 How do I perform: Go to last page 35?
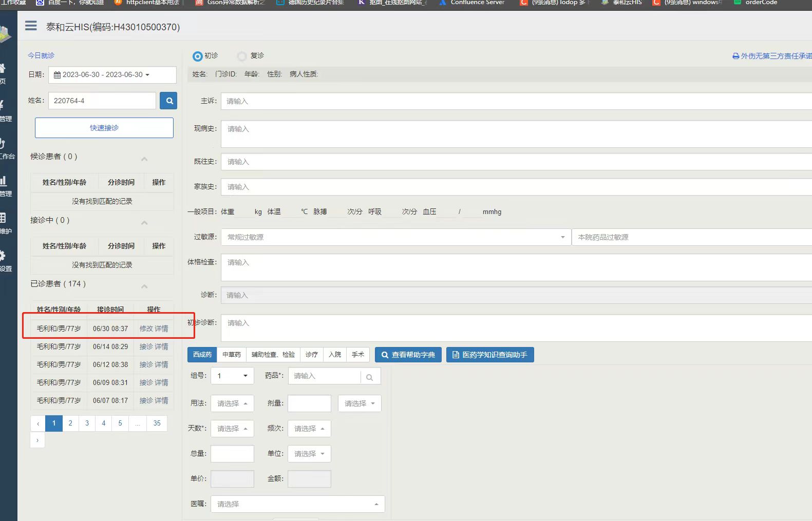157,423
